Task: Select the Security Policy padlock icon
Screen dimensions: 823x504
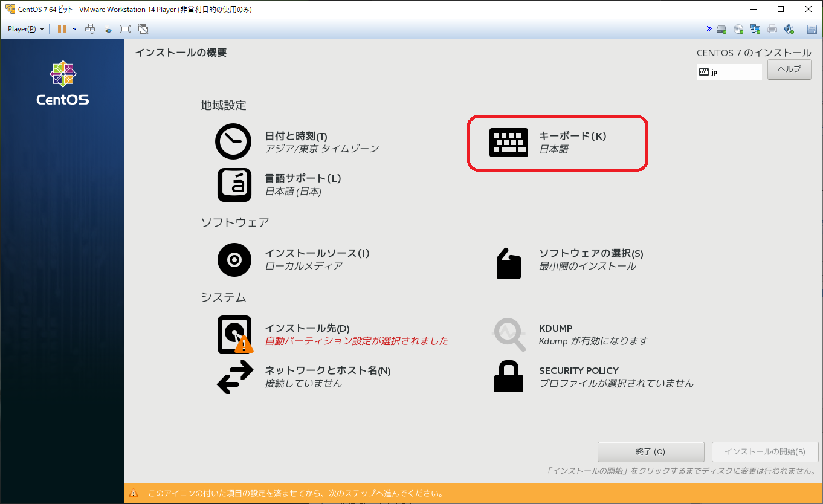Action: tap(509, 376)
